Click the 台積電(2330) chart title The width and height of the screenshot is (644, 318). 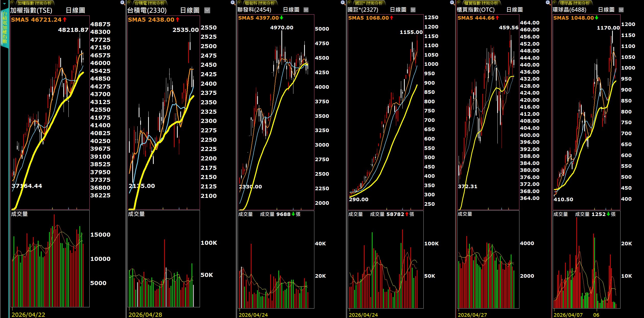click(x=147, y=10)
